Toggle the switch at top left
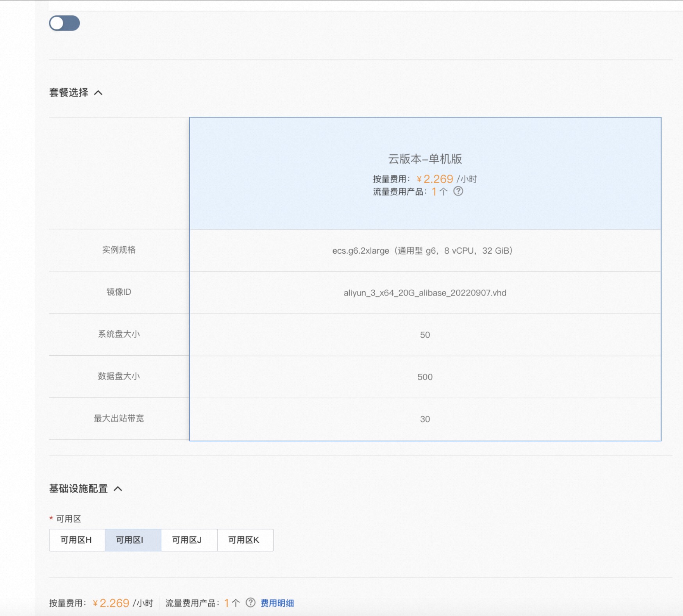This screenshot has width=683, height=616. pyautogui.click(x=64, y=23)
